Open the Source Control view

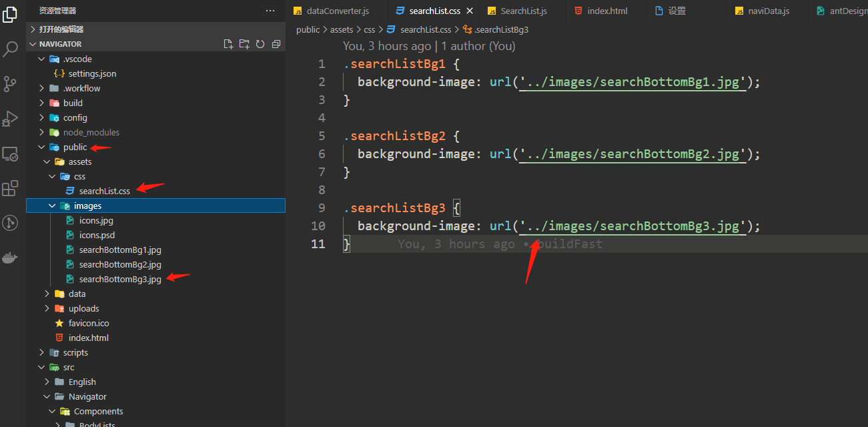pyautogui.click(x=10, y=84)
